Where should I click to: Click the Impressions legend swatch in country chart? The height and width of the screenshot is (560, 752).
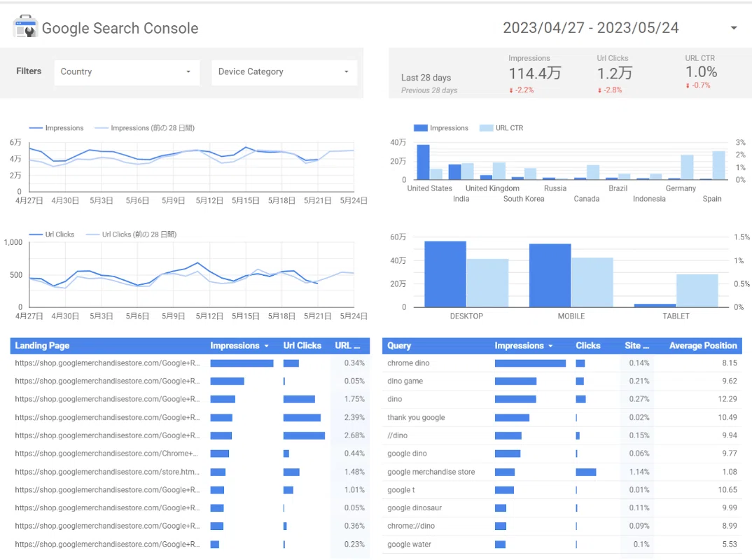(x=421, y=128)
